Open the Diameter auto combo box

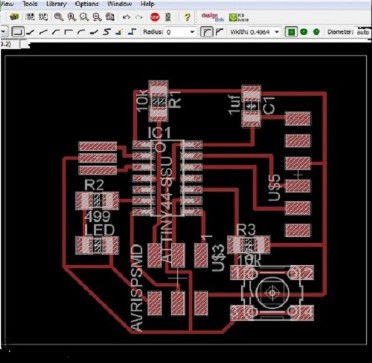[x=363, y=32]
